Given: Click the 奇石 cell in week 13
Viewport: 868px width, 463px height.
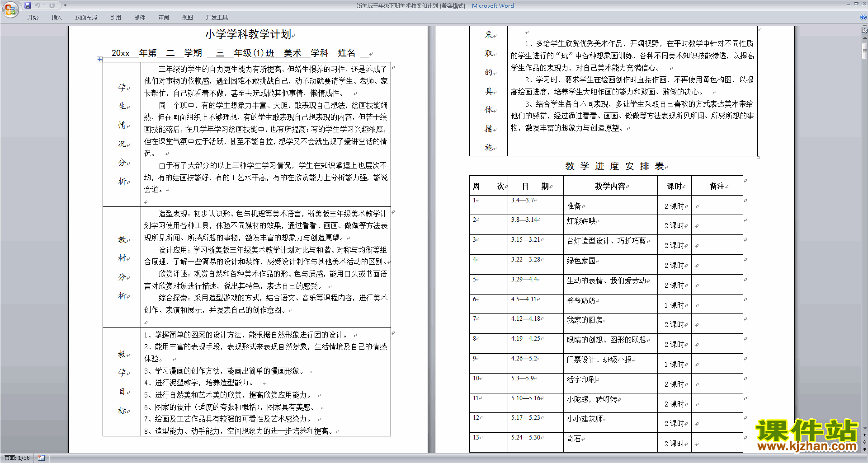Looking at the screenshot, I should [610, 443].
